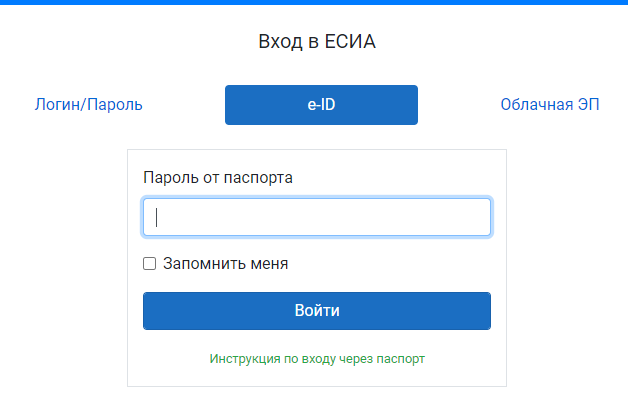
Task: Enable the Запомнить меня checkbox
Action: pos(149,264)
